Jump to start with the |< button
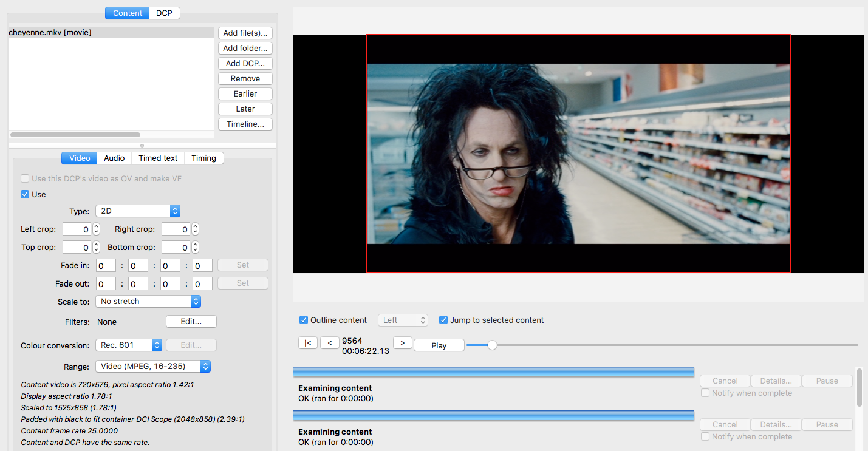The width and height of the screenshot is (868, 451). [308, 343]
